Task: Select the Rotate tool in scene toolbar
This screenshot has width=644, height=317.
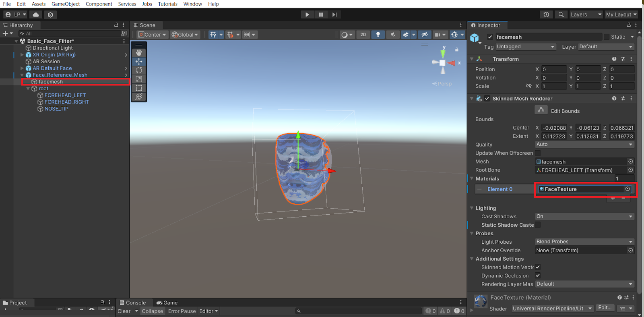Action: (x=139, y=70)
